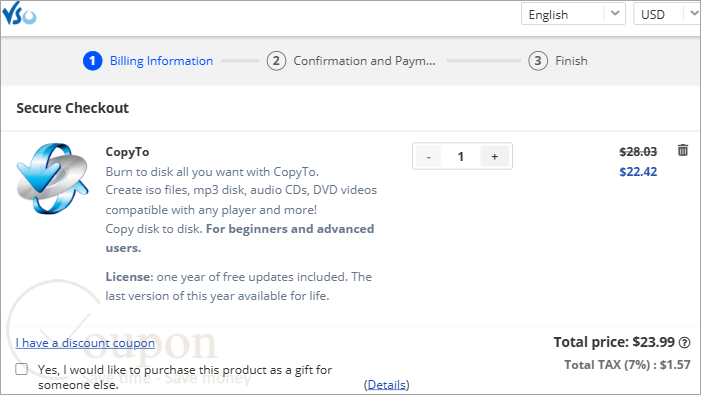Click the Total TAX (7%) : $1.57 text
701x395 pixels.
627,365
